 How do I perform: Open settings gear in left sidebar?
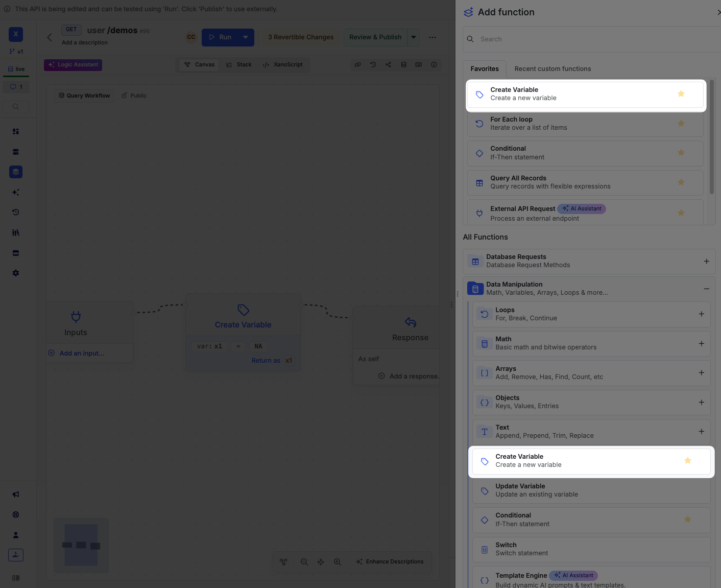coord(16,273)
